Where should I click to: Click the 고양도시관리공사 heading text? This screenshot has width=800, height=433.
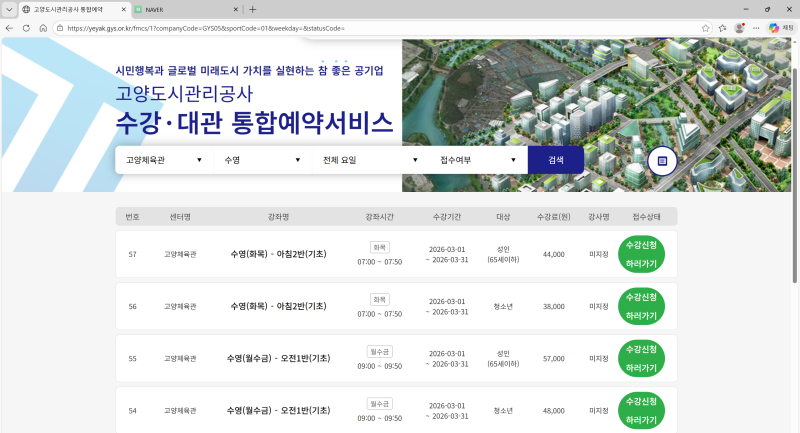tap(184, 93)
